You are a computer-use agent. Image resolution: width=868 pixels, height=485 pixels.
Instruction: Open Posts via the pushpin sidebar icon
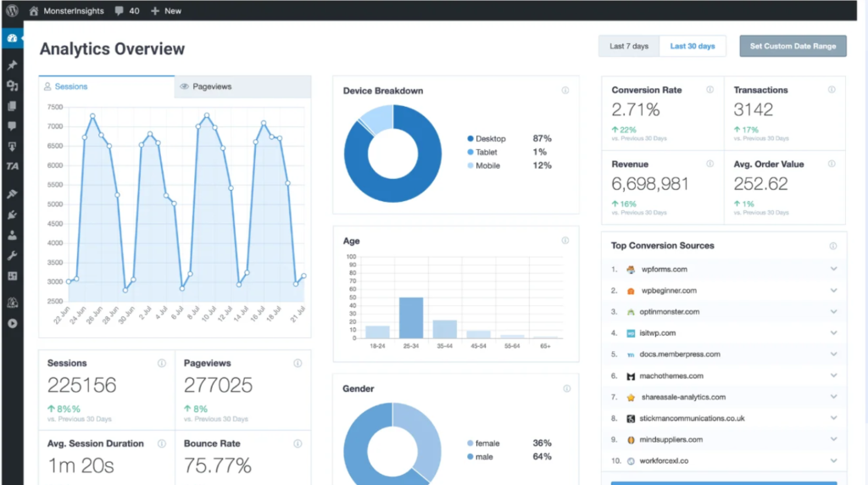pos(12,64)
